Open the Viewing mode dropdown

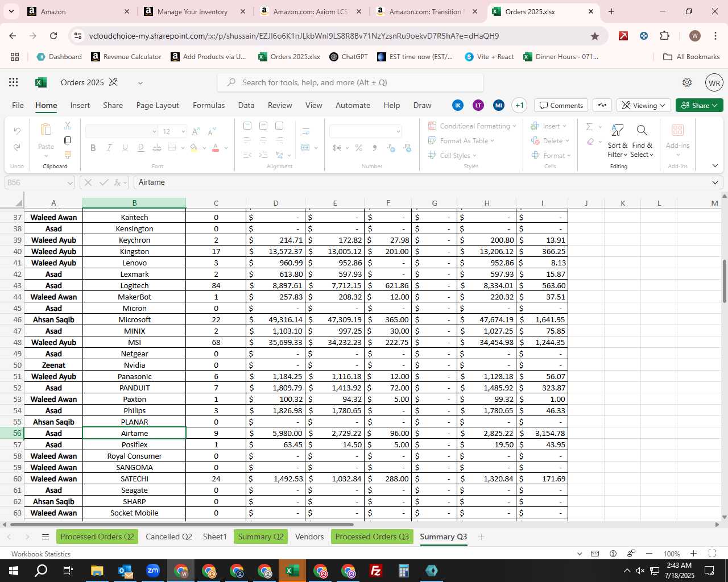(643, 105)
